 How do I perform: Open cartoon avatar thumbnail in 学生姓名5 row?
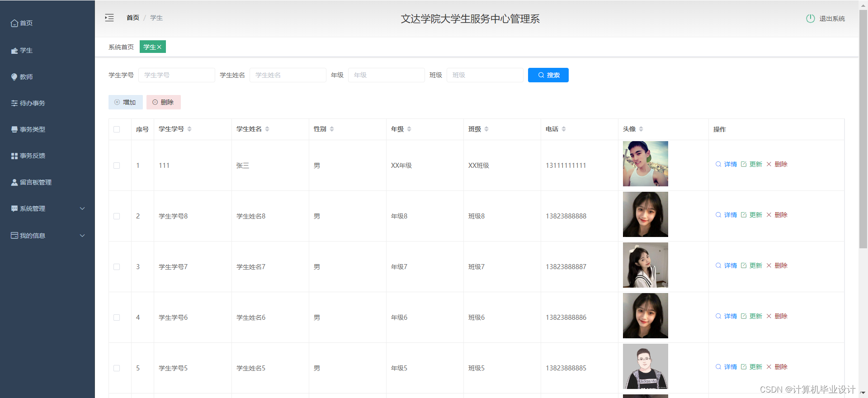(x=646, y=366)
